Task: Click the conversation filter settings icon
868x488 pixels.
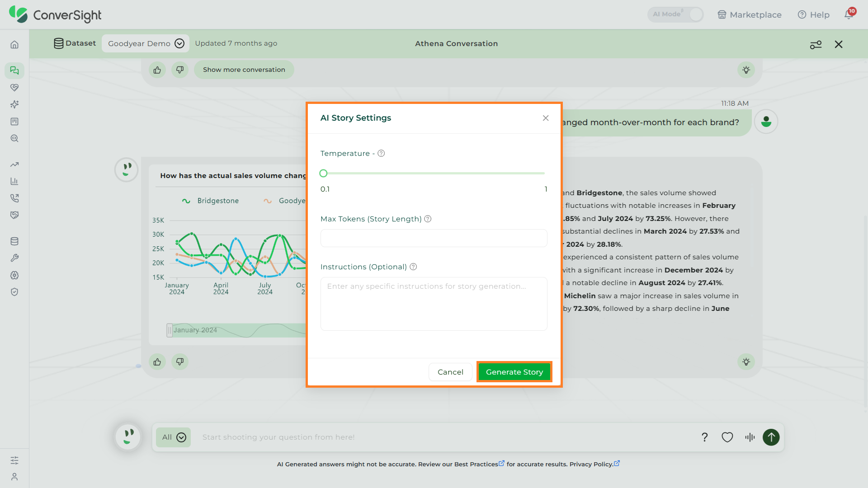Action: click(x=816, y=44)
